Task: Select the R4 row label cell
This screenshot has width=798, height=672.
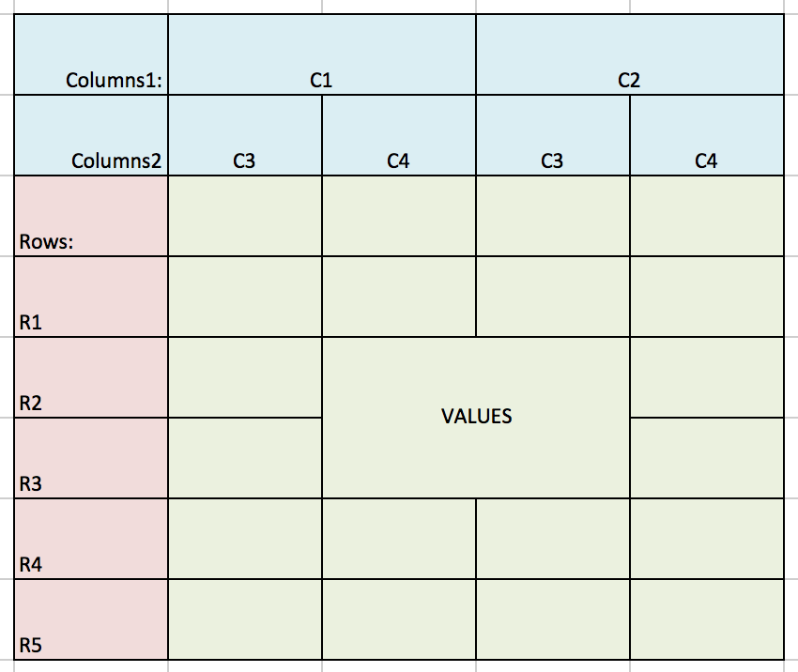Action: [x=91, y=539]
